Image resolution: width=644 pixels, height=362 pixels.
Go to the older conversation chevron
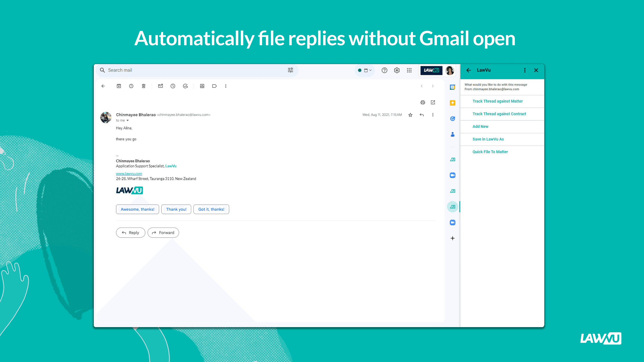pyautogui.click(x=433, y=86)
